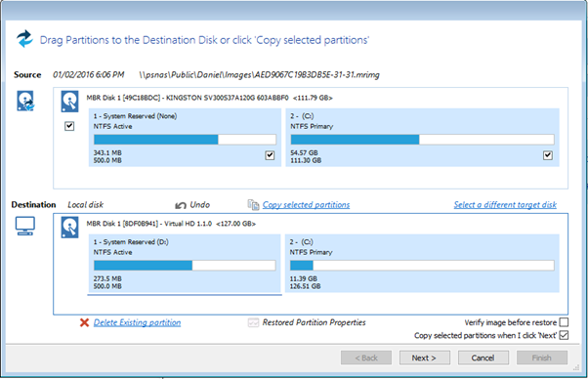The image size is (588, 379).
Task: Click the blue restore arrows icon in header
Action: [x=24, y=39]
